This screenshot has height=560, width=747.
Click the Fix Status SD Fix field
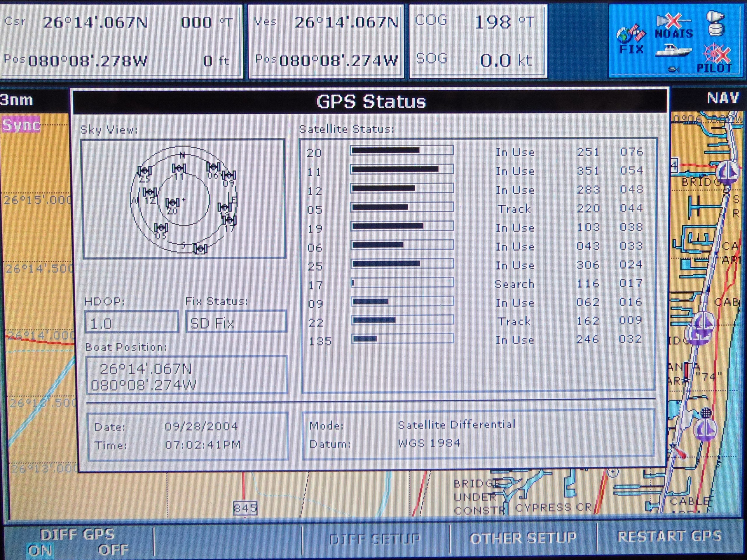tap(236, 322)
